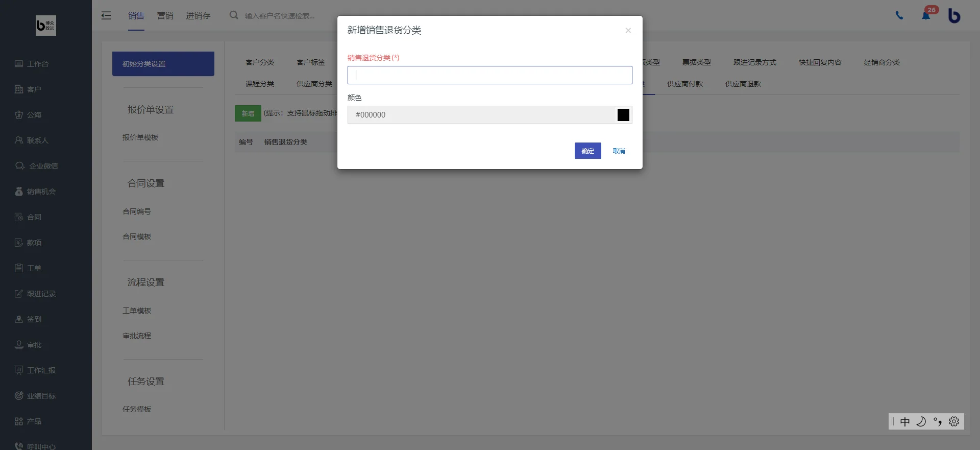Select the 客户分类 tab
Screen dimensions: 980x450
(260, 62)
